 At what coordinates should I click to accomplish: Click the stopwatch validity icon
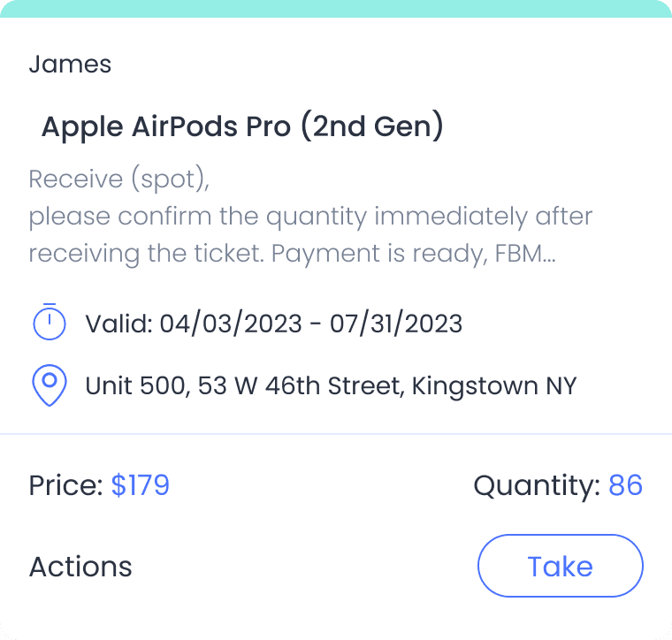[50, 323]
